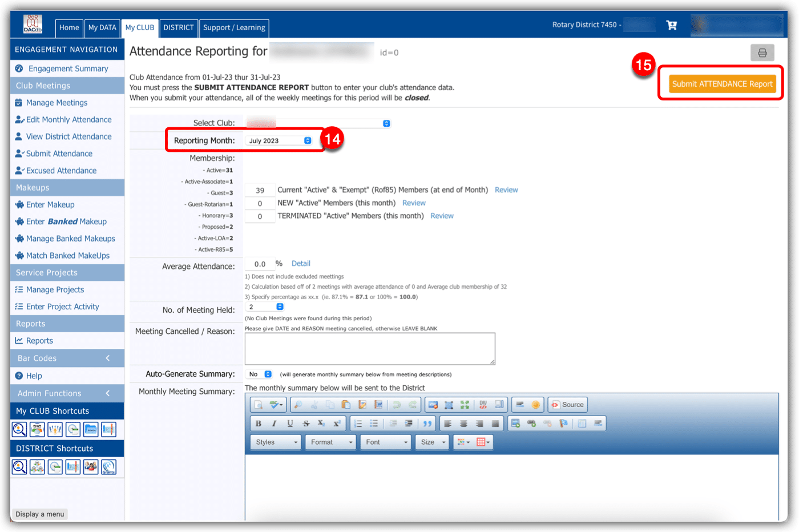This screenshot has width=799, height=532.
Task: Open the My DATA tab
Action: [x=102, y=27]
